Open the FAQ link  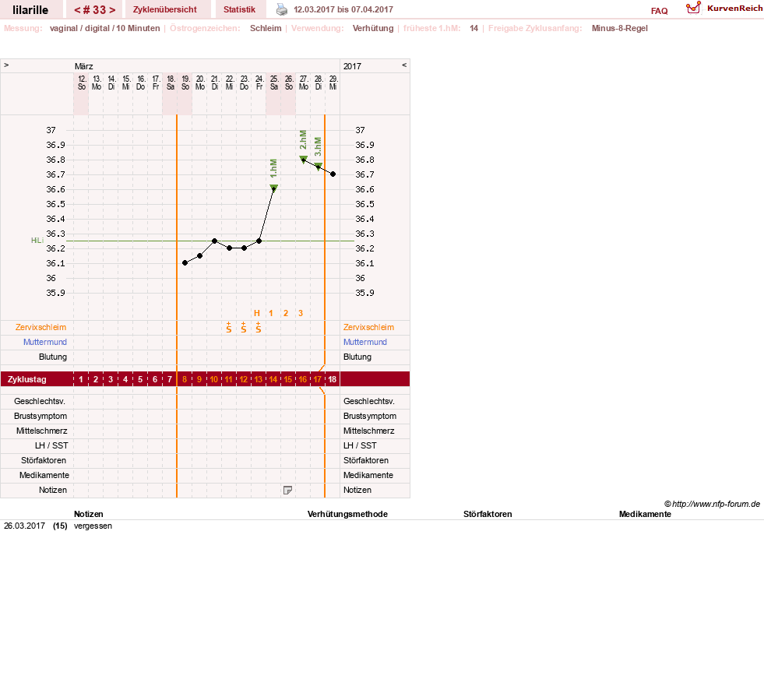(659, 11)
